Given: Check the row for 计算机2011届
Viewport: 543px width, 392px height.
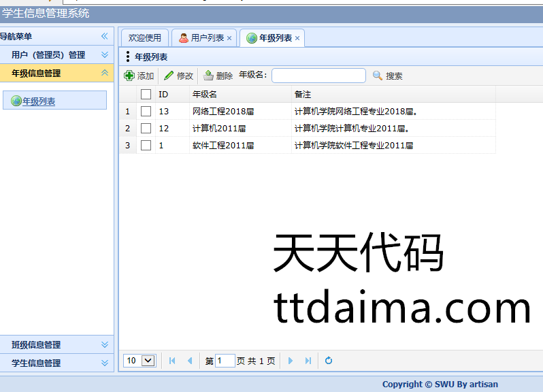Looking at the screenshot, I should click(146, 128).
